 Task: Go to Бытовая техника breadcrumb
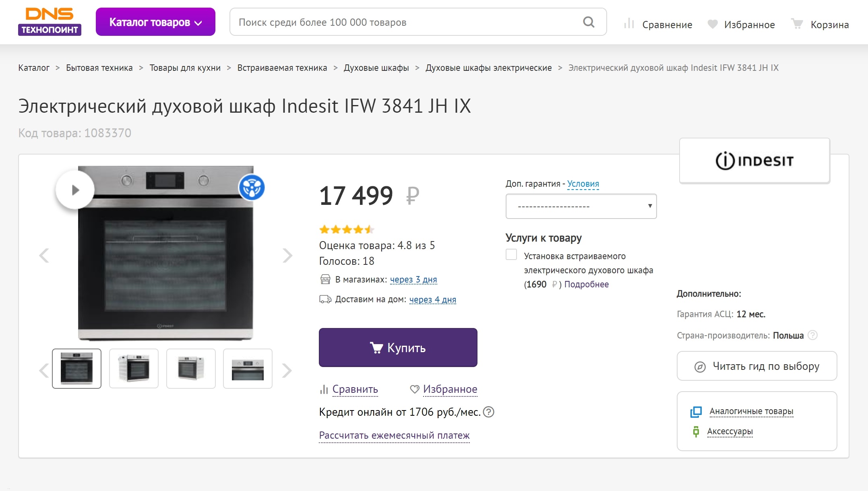(99, 68)
